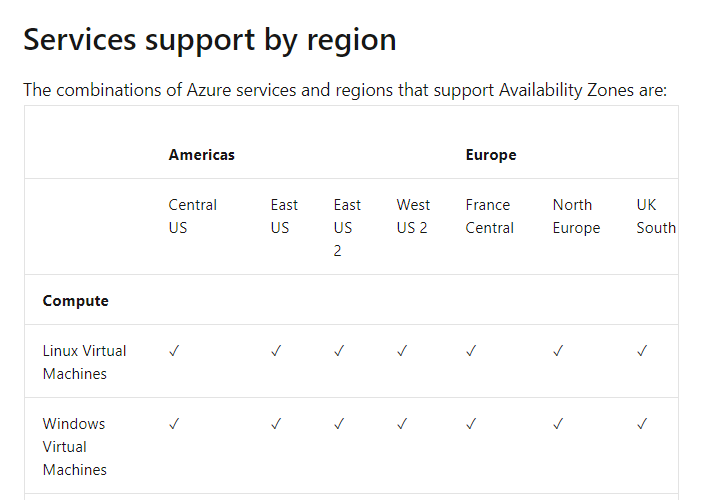Click the Central US column header
Screen dimensions: 708x500
[193, 216]
